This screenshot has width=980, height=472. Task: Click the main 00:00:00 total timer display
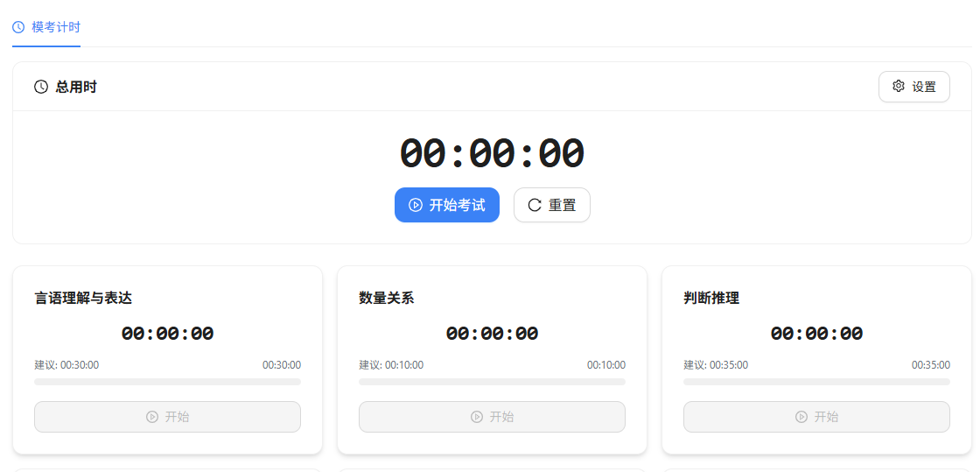[x=492, y=154]
